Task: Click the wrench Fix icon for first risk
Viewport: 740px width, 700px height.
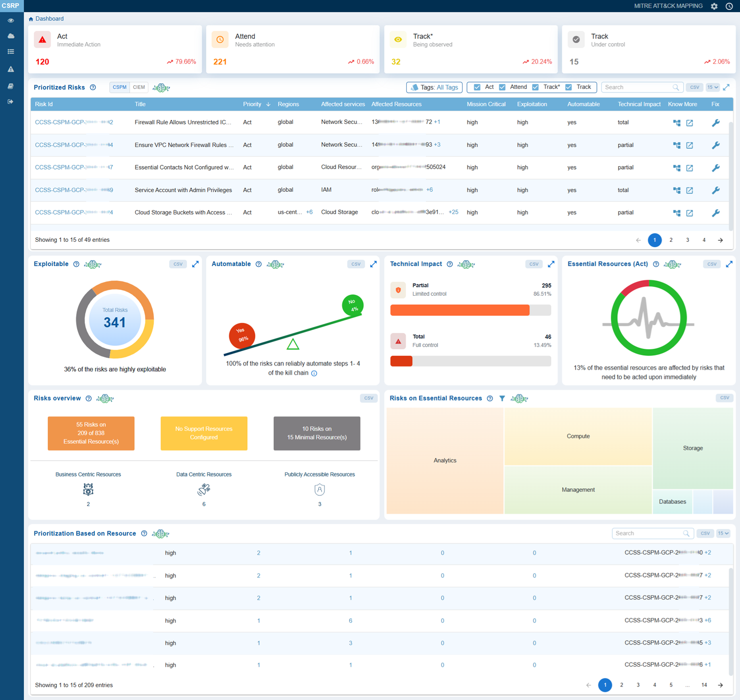Action: tap(715, 123)
